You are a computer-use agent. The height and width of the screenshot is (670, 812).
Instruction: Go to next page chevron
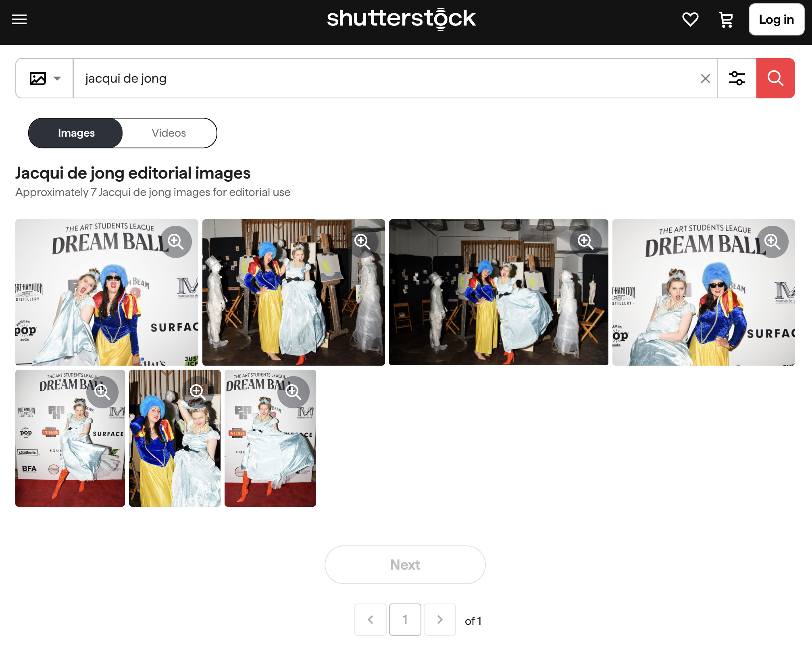coord(440,620)
